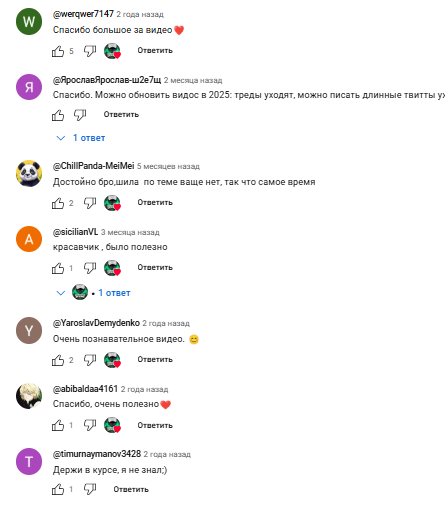445x509 pixels.
Task: Like the comment by @werqwer7147
Action: coord(58,51)
